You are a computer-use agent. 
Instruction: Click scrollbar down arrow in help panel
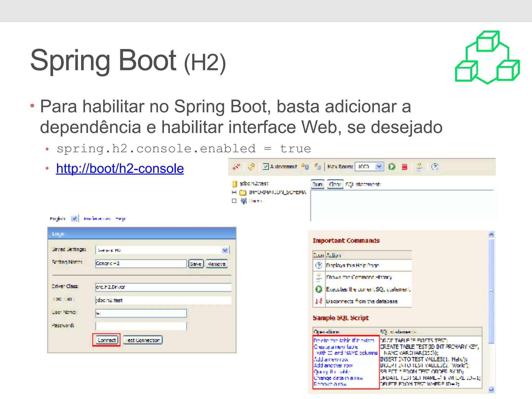click(x=491, y=390)
